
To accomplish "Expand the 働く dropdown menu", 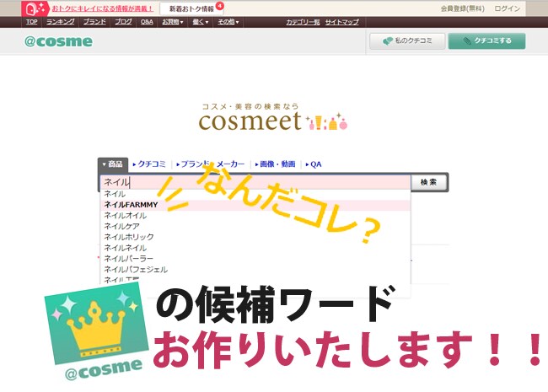I will [201, 22].
